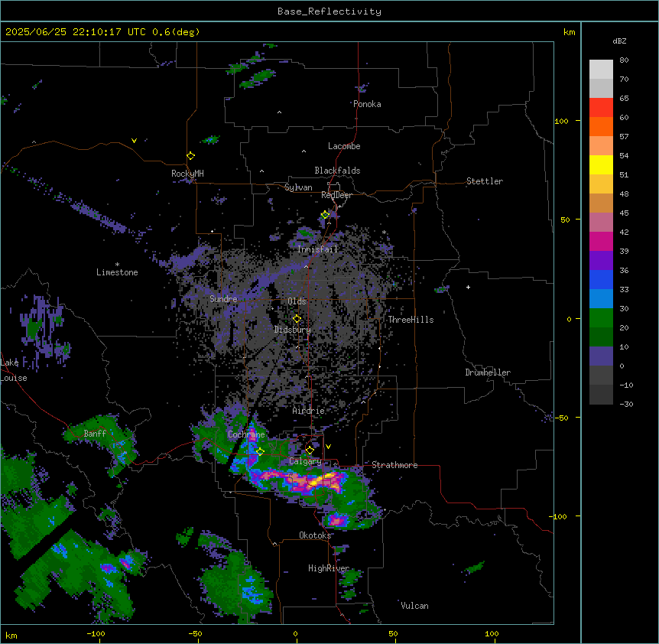Select the yellow diamond marker under Cochrane
Screen dimensions: 659x644
pyautogui.click(x=260, y=452)
